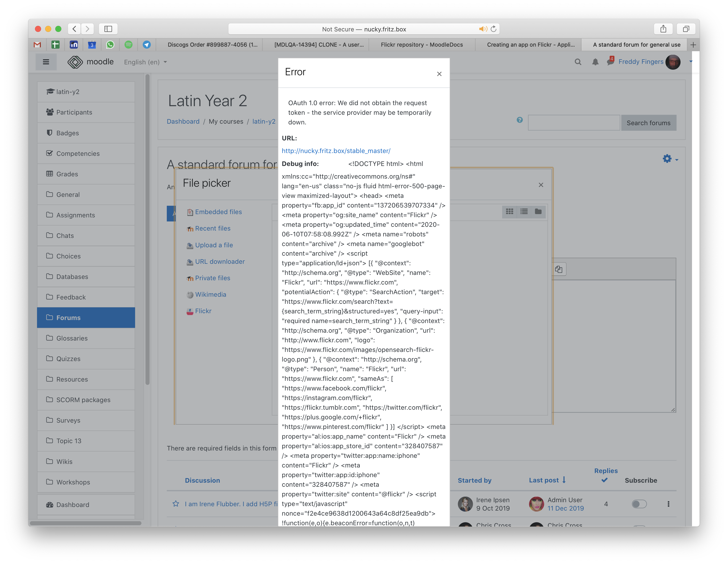728x564 pixels.
Task: Open Grades in sidebar
Action: [86, 174]
